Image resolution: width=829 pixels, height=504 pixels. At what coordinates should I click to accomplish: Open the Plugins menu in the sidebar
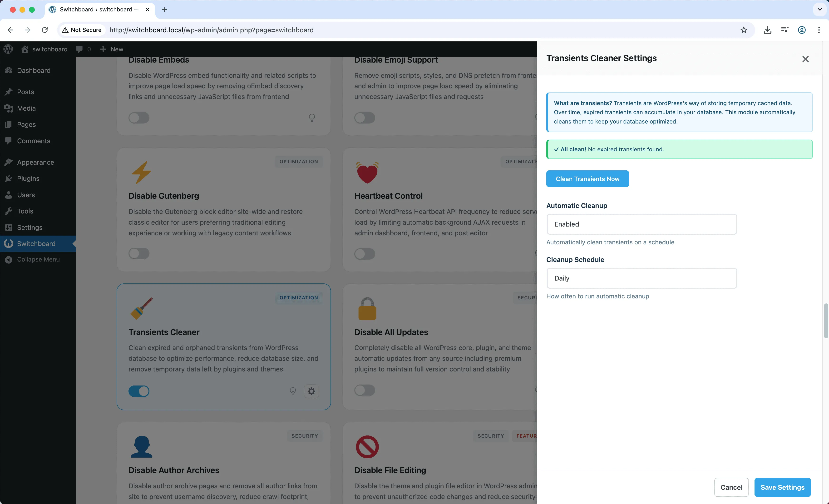click(x=28, y=179)
